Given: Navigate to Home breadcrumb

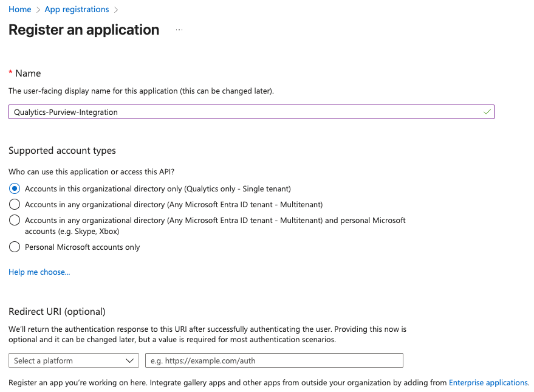Looking at the screenshot, I should pos(20,9).
